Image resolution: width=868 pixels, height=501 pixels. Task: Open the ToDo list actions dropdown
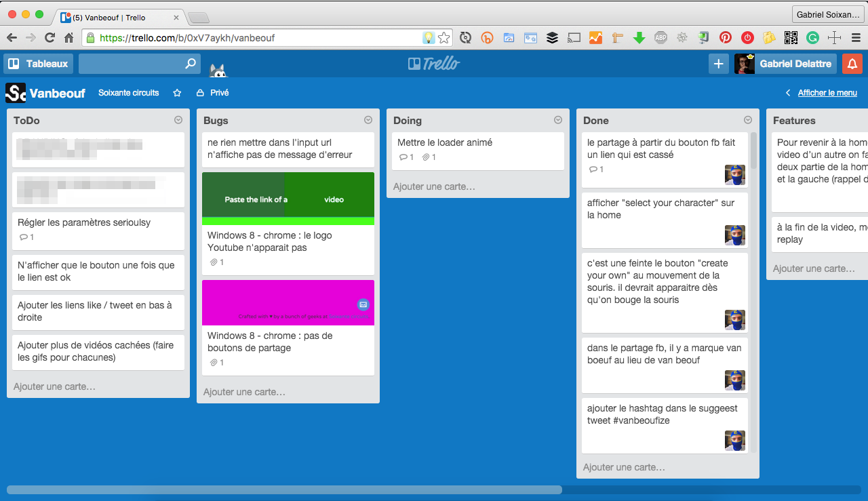click(178, 120)
